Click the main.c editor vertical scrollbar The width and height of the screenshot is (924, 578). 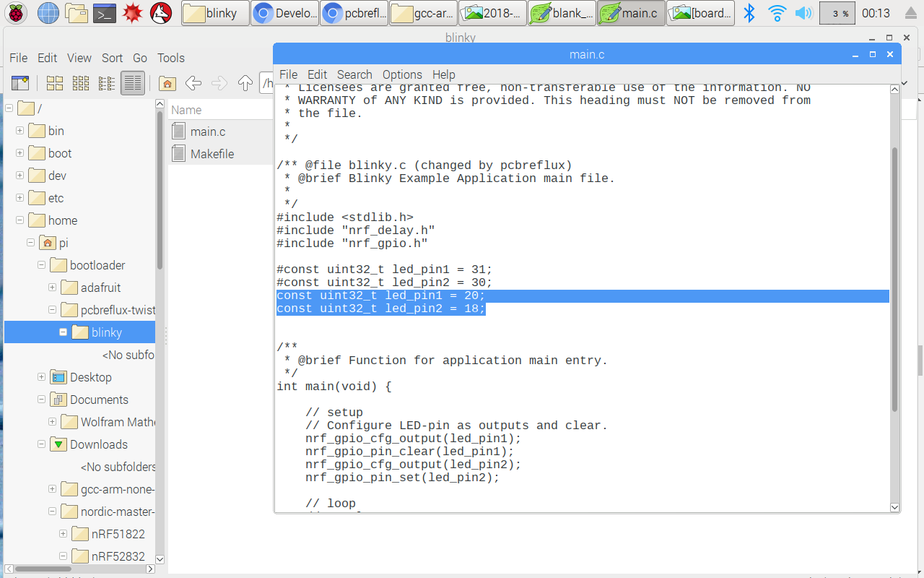tap(895, 278)
